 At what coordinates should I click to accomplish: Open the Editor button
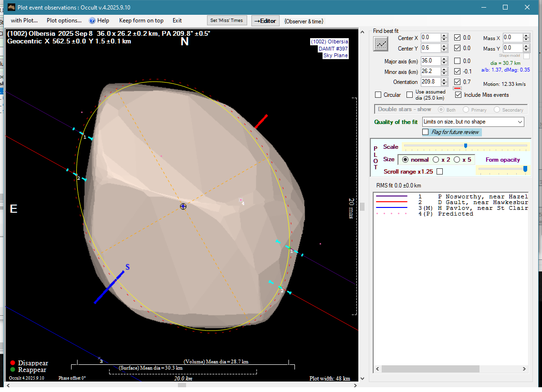(265, 21)
